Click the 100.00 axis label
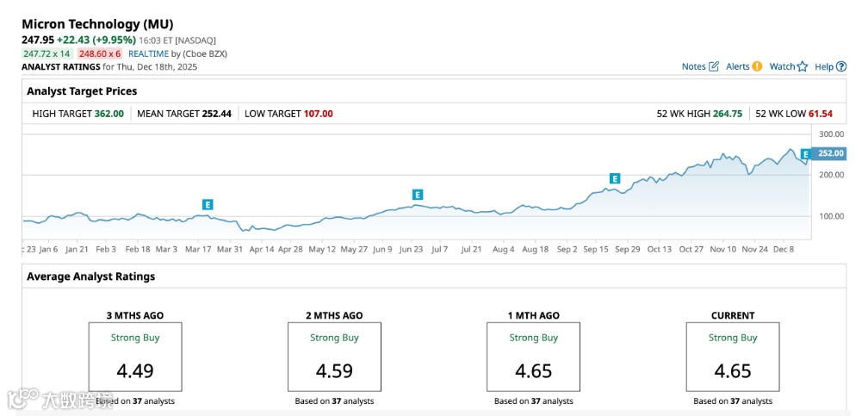868x416 pixels. (832, 216)
